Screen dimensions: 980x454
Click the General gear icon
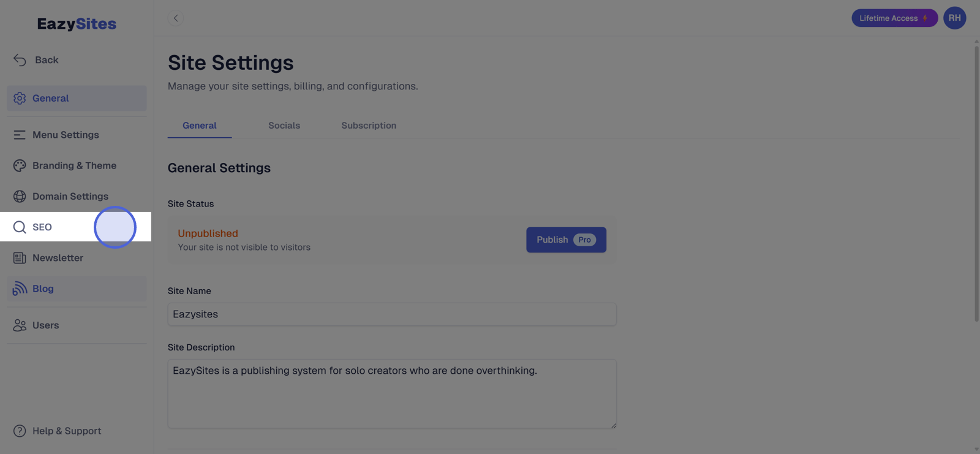click(20, 98)
